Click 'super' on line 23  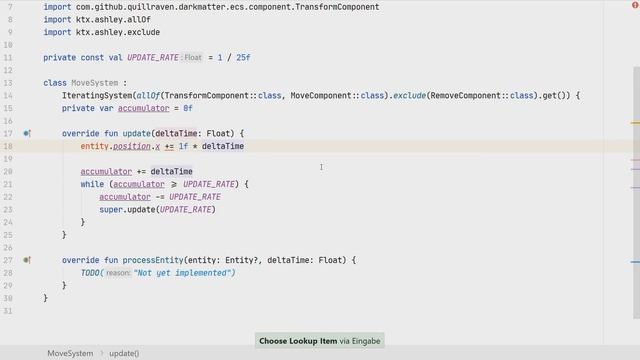(111, 209)
